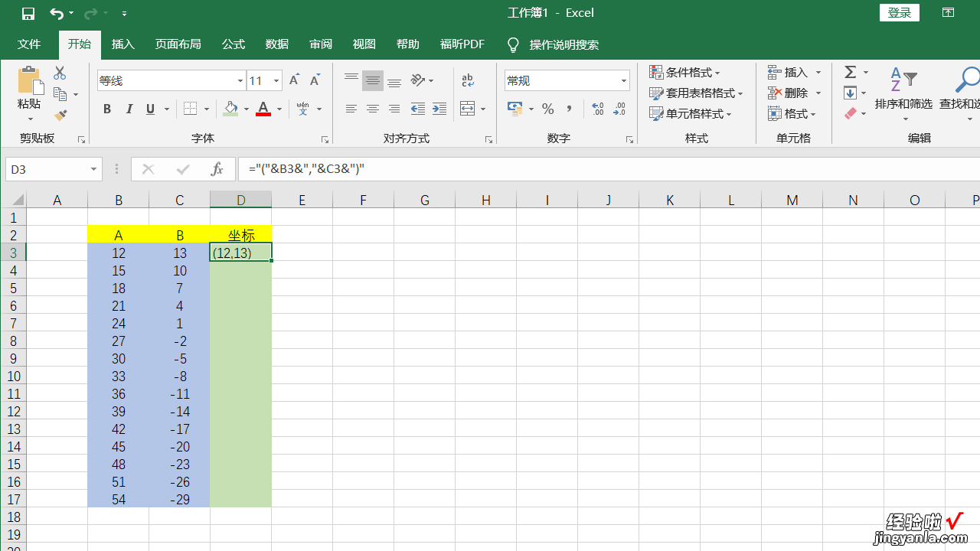Open the font name dropdown 等线
This screenshot has width=980, height=551.
pos(240,80)
